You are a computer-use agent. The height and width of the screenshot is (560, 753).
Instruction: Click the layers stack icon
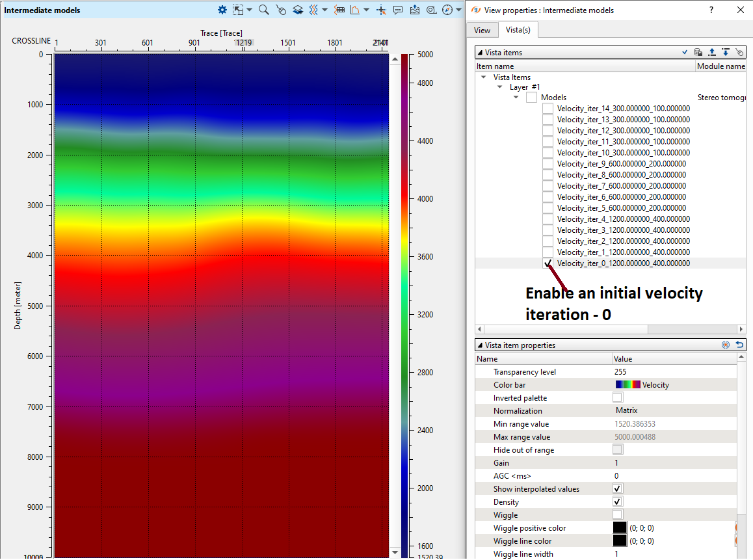[298, 10]
